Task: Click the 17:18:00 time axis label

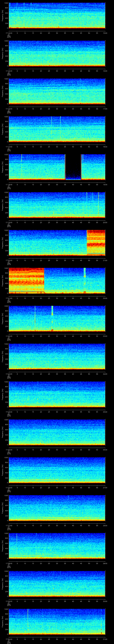Action: click(x=9, y=184)
